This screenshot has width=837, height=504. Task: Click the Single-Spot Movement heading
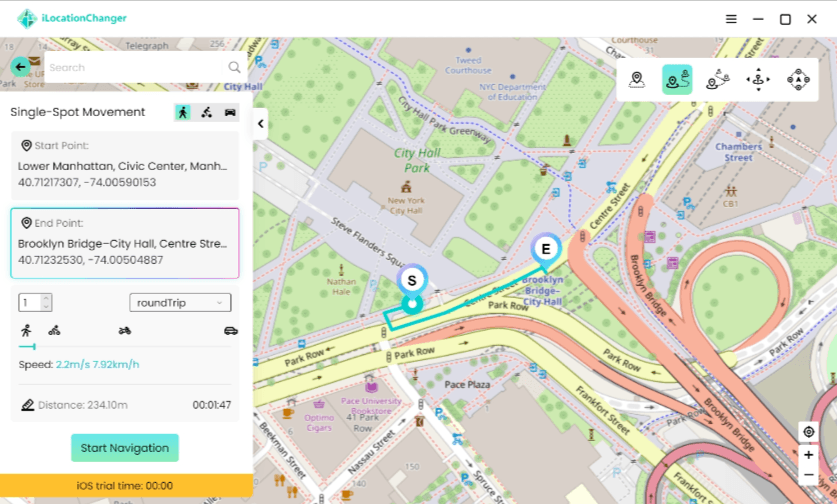(78, 112)
